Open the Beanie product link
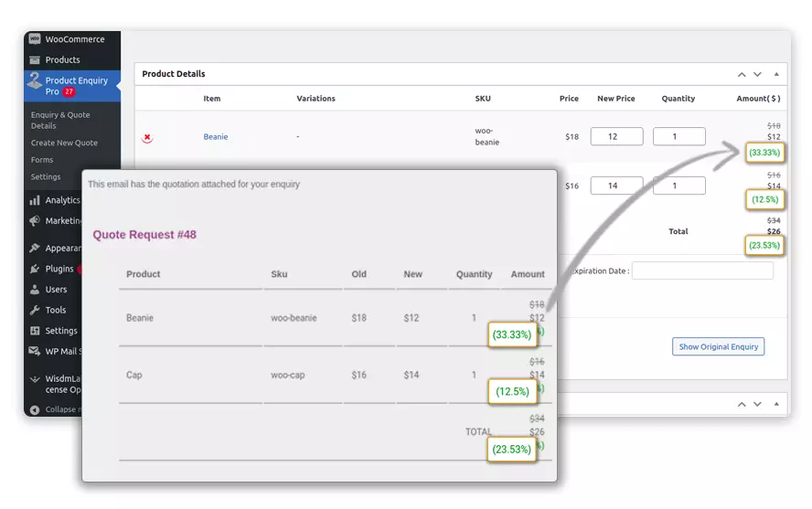Image resolution: width=812 pixels, height=509 pixels. coord(216,137)
